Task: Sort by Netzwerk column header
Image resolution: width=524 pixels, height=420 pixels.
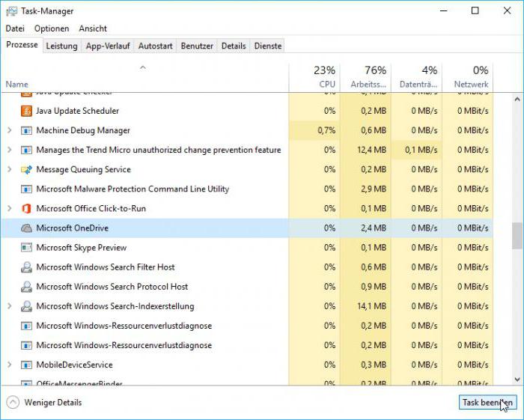Action: (x=468, y=78)
